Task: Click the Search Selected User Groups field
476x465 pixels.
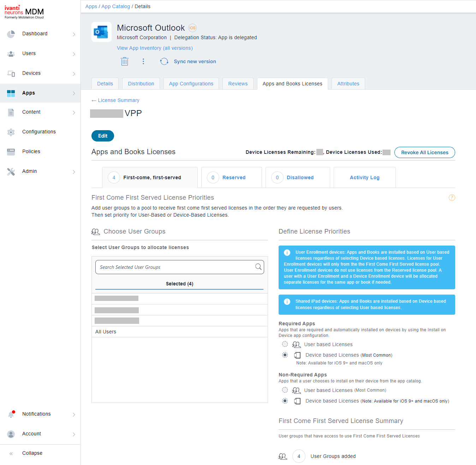Action: tap(179, 267)
